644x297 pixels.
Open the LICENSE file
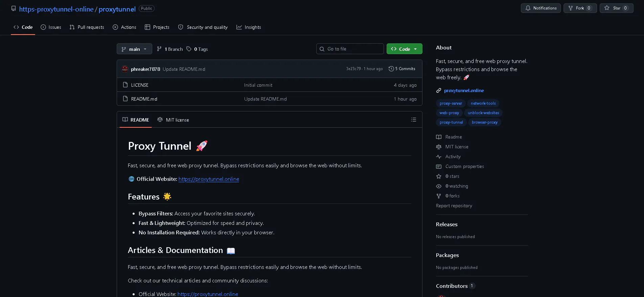[x=140, y=85]
